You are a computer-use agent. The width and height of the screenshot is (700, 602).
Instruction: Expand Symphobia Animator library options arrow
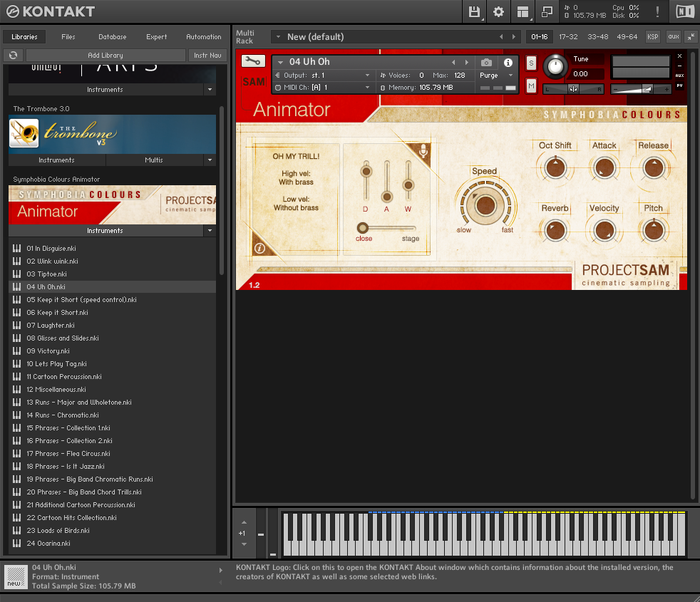210,230
